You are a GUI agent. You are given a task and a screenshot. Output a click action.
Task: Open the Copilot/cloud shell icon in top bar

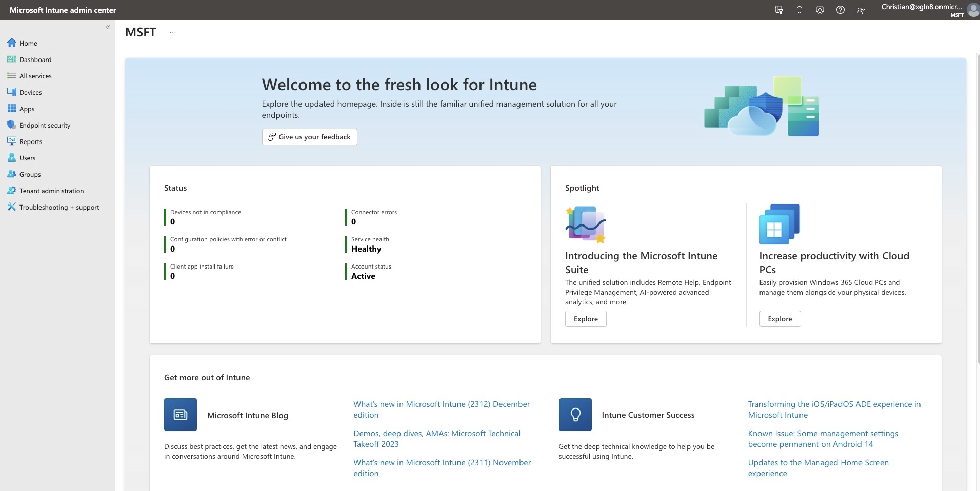(779, 10)
